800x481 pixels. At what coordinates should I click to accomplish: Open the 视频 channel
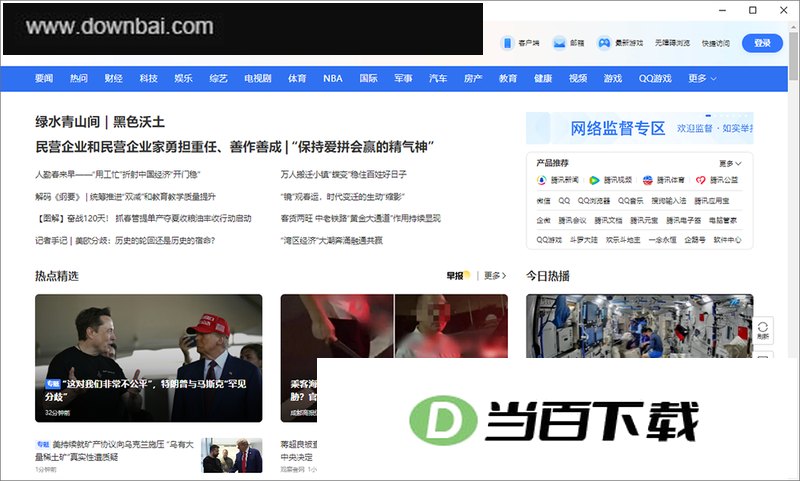pos(578,79)
